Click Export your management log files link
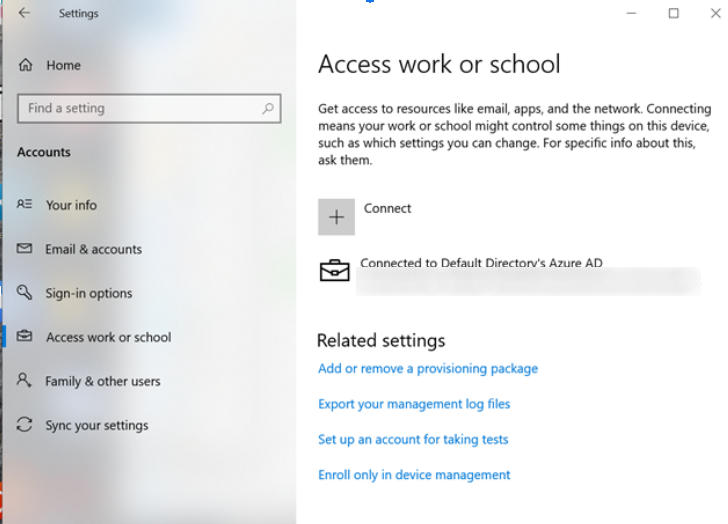728x524 pixels. pos(414,404)
